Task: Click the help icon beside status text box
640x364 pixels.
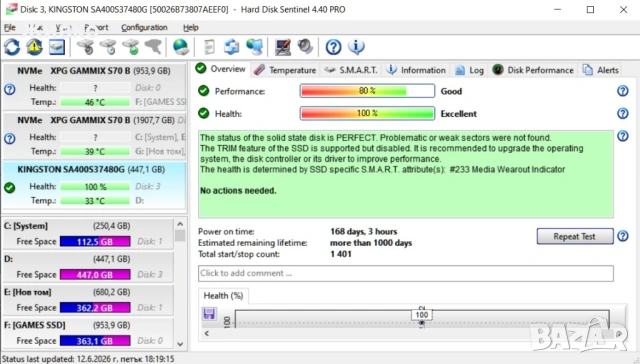Action: (x=622, y=135)
